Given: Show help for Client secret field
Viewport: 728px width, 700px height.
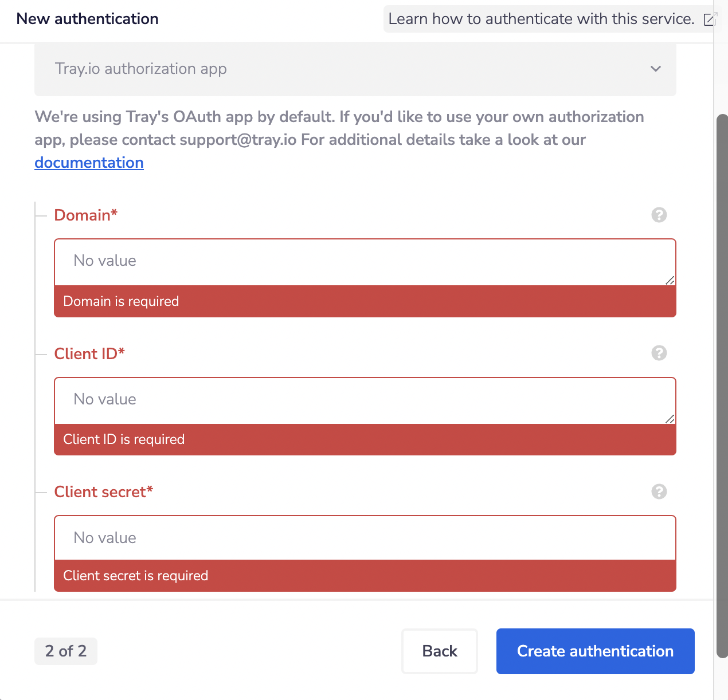Looking at the screenshot, I should tap(659, 491).
